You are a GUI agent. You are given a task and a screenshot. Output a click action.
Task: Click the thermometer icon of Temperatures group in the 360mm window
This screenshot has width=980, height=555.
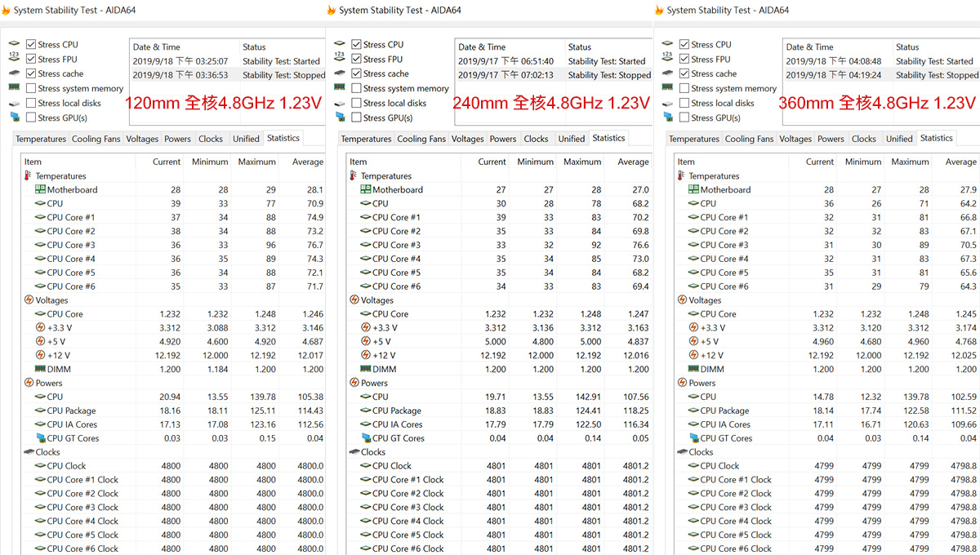(682, 175)
